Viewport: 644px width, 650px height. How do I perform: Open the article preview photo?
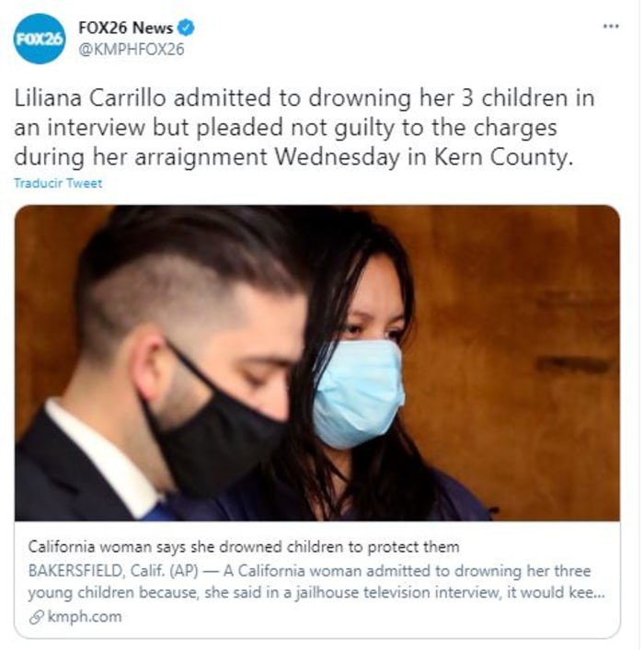(x=317, y=363)
